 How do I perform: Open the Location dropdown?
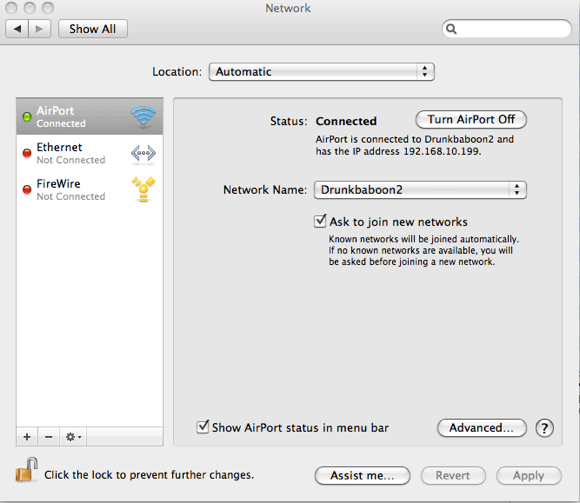pyautogui.click(x=321, y=72)
